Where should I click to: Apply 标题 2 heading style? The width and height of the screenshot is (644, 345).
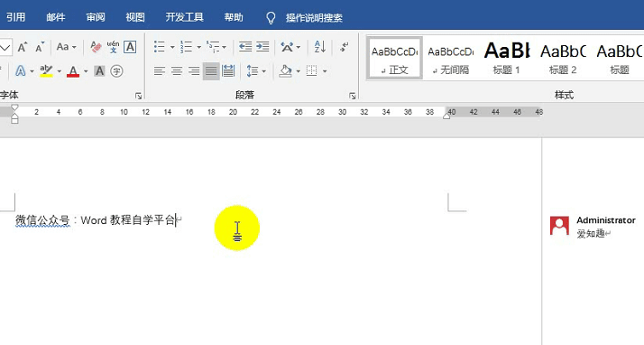563,58
